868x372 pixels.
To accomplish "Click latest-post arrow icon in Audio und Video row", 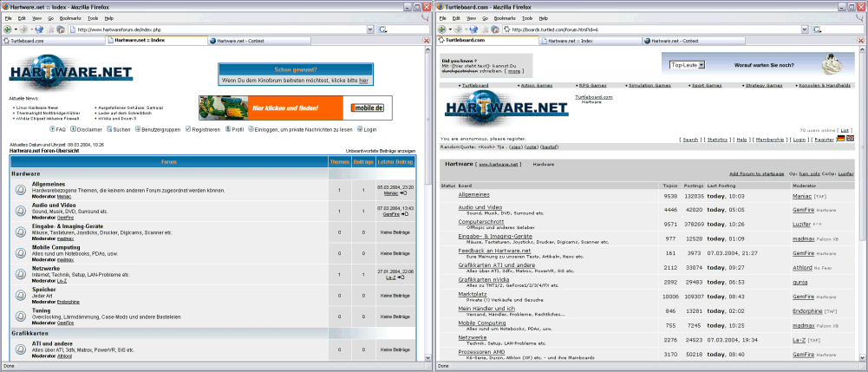I will pos(405,213).
